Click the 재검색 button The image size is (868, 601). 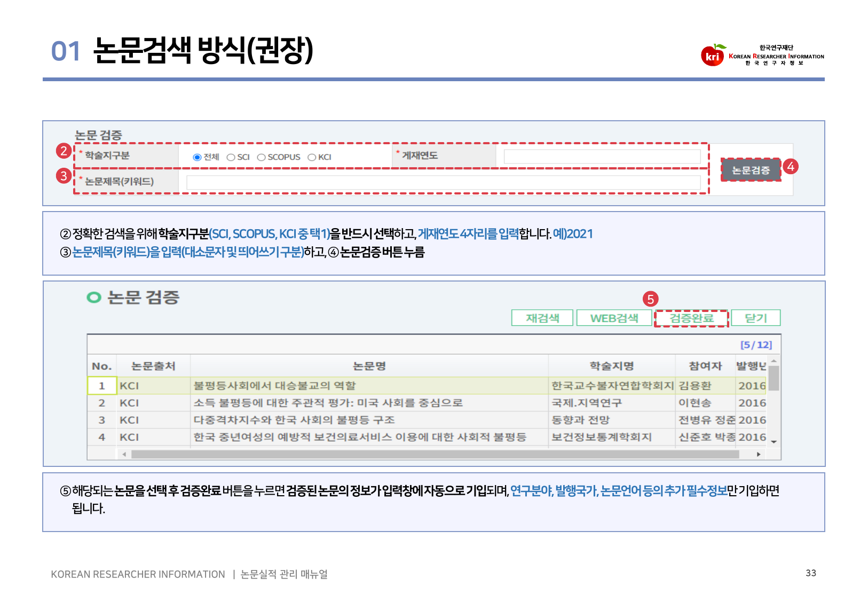click(x=542, y=318)
